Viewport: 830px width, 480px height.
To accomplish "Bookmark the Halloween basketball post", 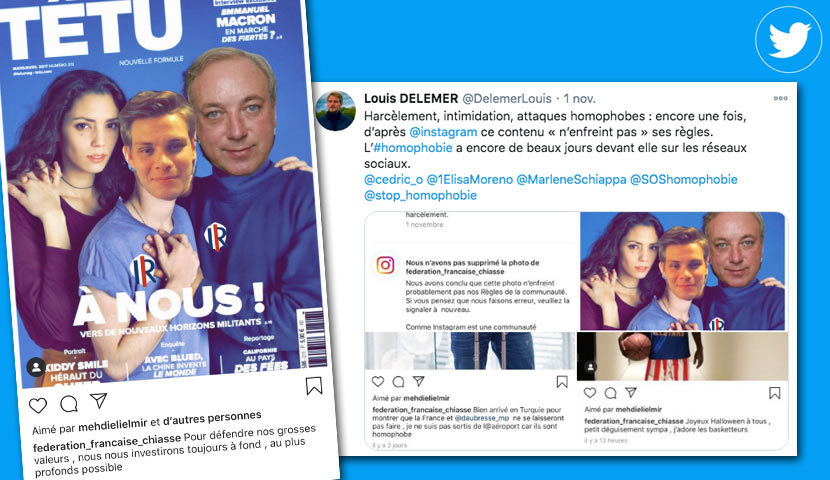I will [x=774, y=393].
